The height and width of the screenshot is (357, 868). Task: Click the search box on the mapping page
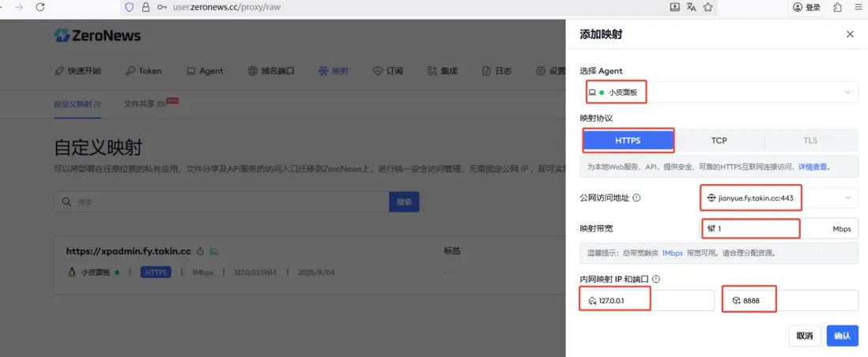pos(221,202)
